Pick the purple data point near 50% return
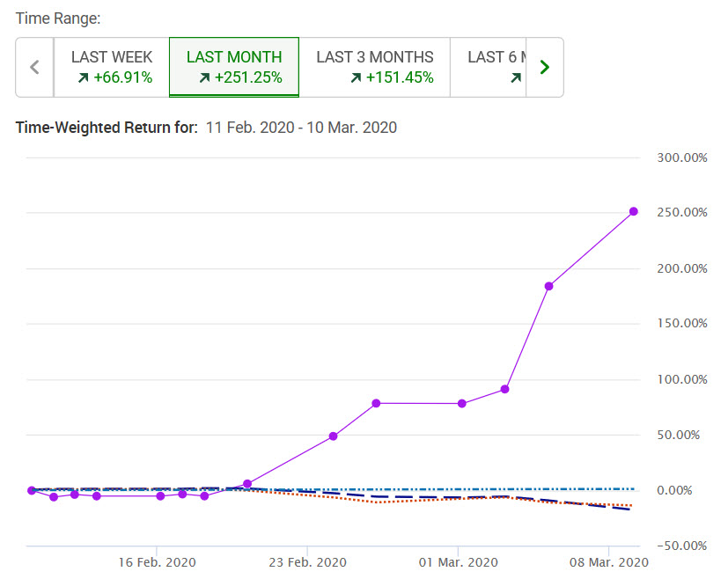This screenshot has width=728, height=579. point(334,436)
